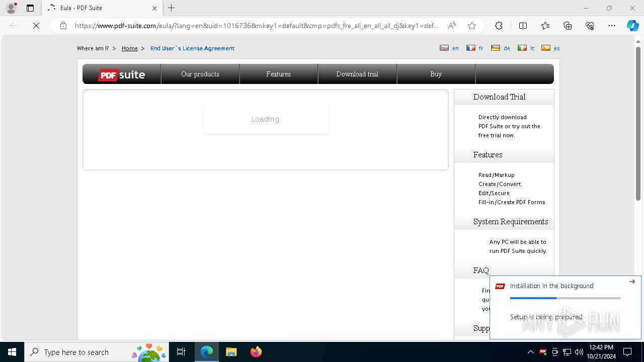Click Create/Convert feature link
Screen dimensions: 644x362
pyautogui.click(x=500, y=184)
